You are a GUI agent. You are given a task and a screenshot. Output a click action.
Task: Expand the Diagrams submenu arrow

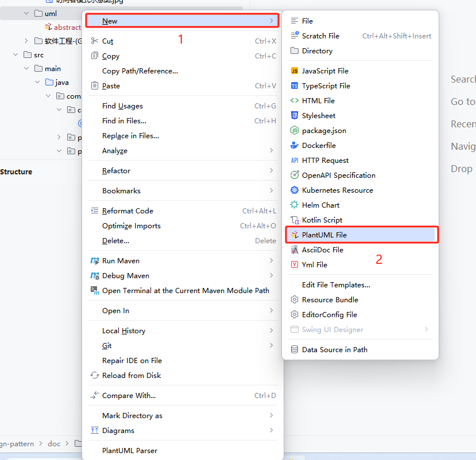click(x=271, y=431)
